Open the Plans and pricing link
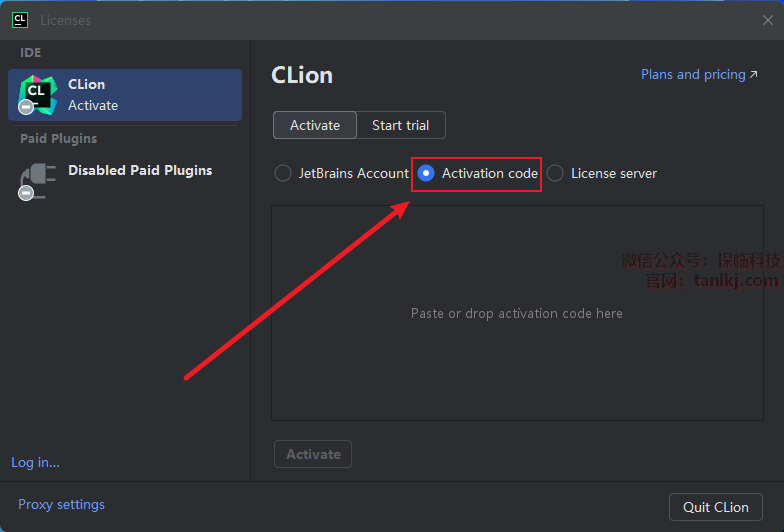Screen dimensions: 784x532 pos(699,74)
